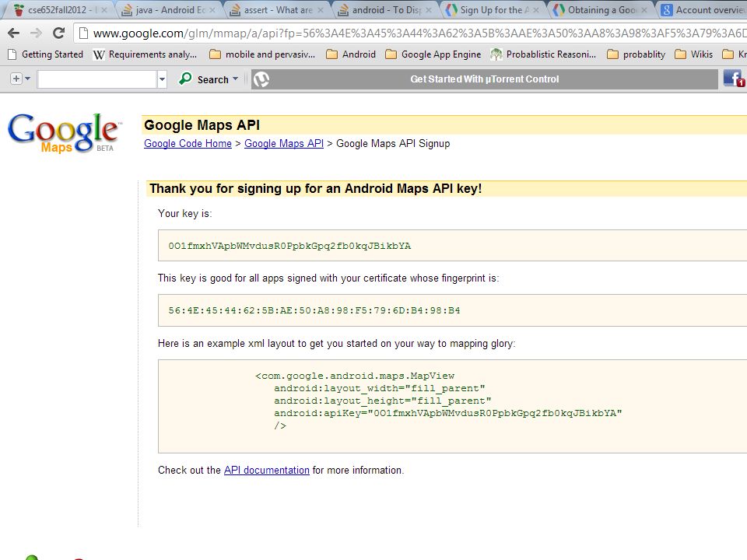The image size is (747, 560).
Task: Open the probablity bookmark folder
Action: (636, 54)
